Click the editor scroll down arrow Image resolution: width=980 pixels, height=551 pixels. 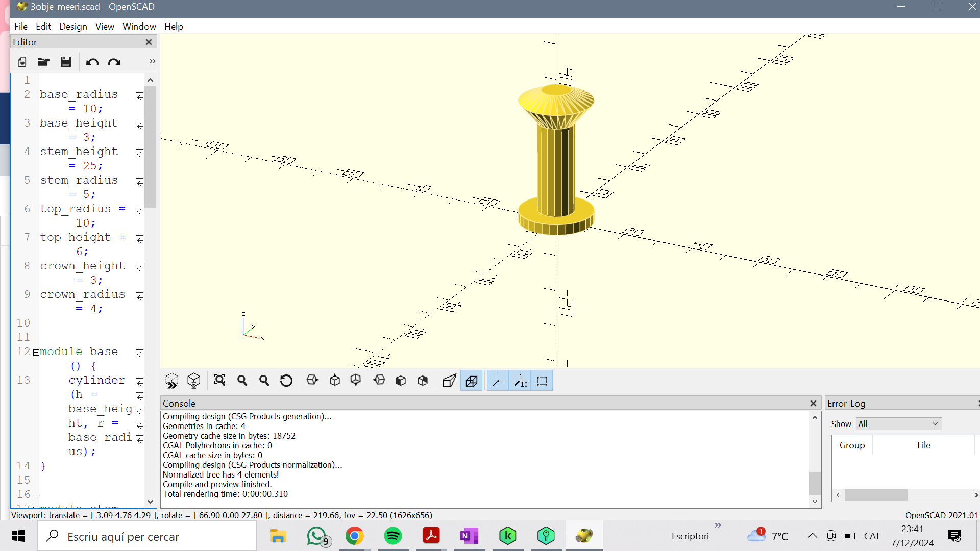(x=150, y=502)
